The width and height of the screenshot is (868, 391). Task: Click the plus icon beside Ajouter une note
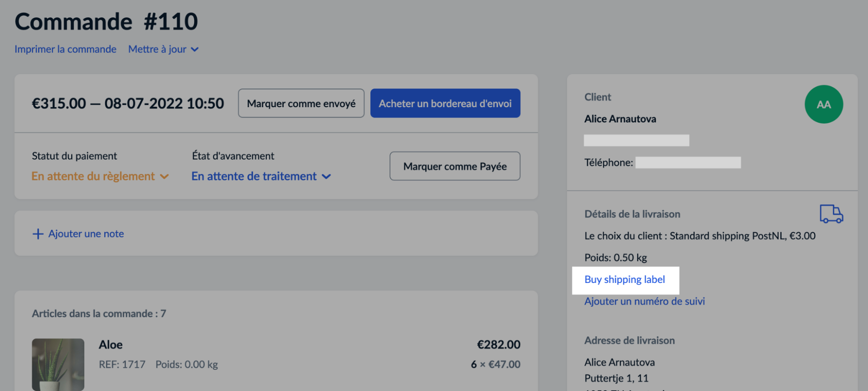(38, 234)
